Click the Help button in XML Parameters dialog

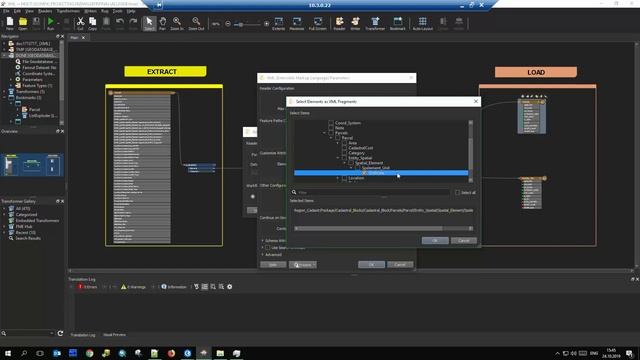(273, 264)
